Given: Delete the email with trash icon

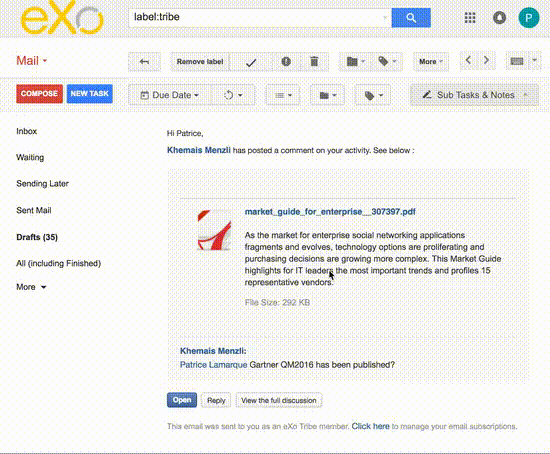Looking at the screenshot, I should pyautogui.click(x=314, y=62).
